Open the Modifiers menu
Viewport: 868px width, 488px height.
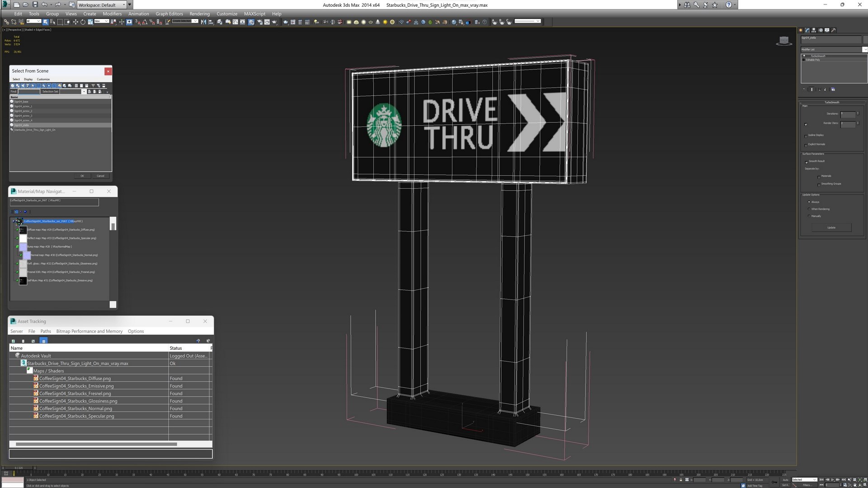pos(112,14)
